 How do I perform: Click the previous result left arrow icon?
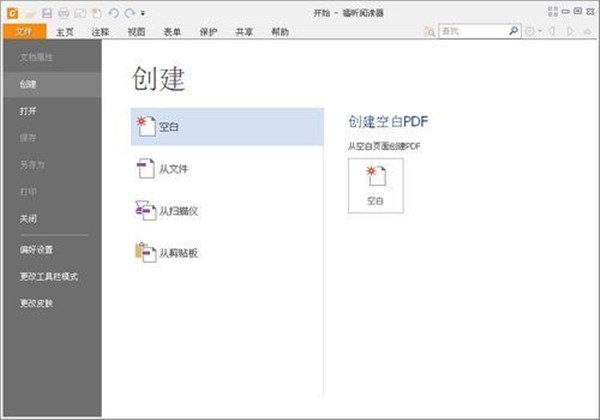tap(552, 31)
